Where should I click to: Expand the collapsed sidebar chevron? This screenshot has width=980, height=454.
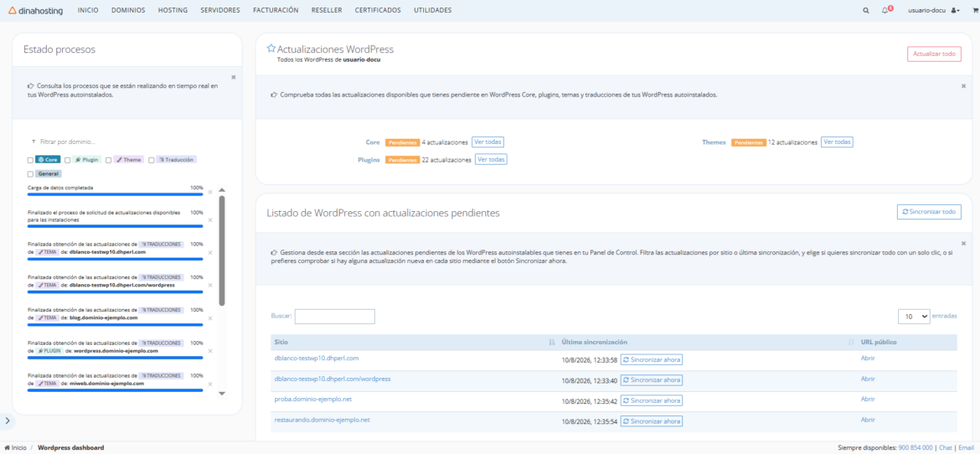(x=8, y=420)
